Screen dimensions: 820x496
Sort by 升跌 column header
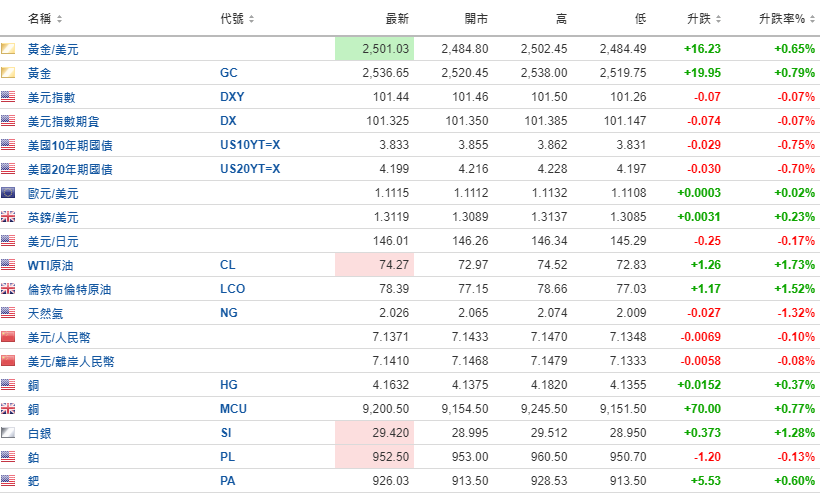702,19
